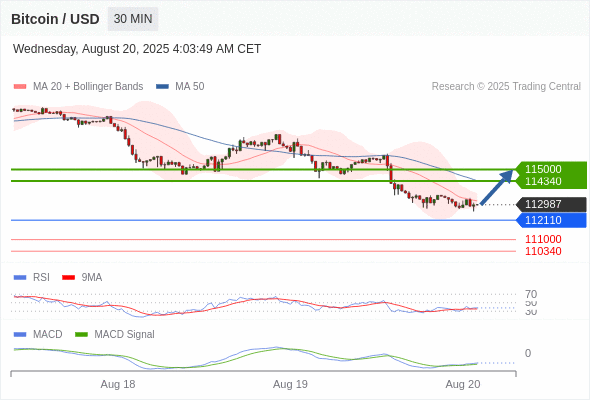
Task: Click the 30 MIN timeframe badge
Action: point(133,19)
